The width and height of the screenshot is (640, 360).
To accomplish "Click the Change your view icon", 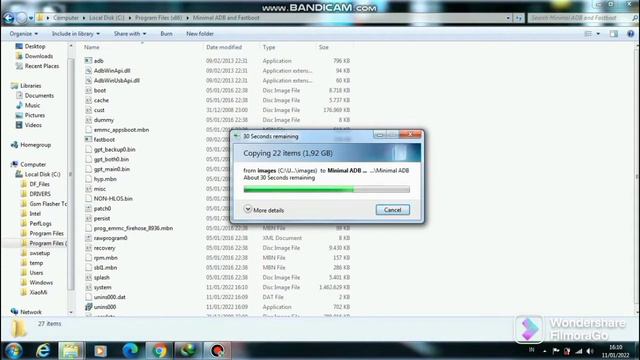I will 588,34.
